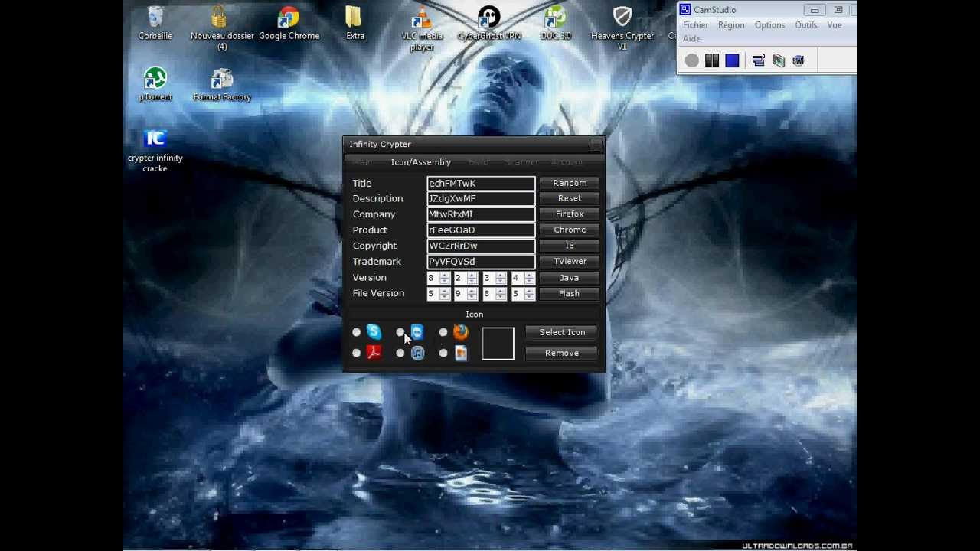This screenshot has height=551, width=980.
Task: Choose the document icon radio button
Action: pos(443,354)
